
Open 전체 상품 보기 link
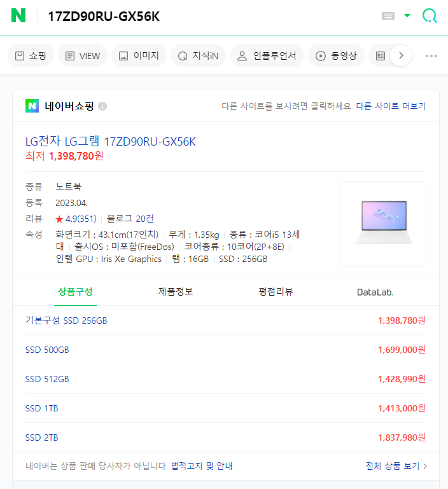point(396,466)
